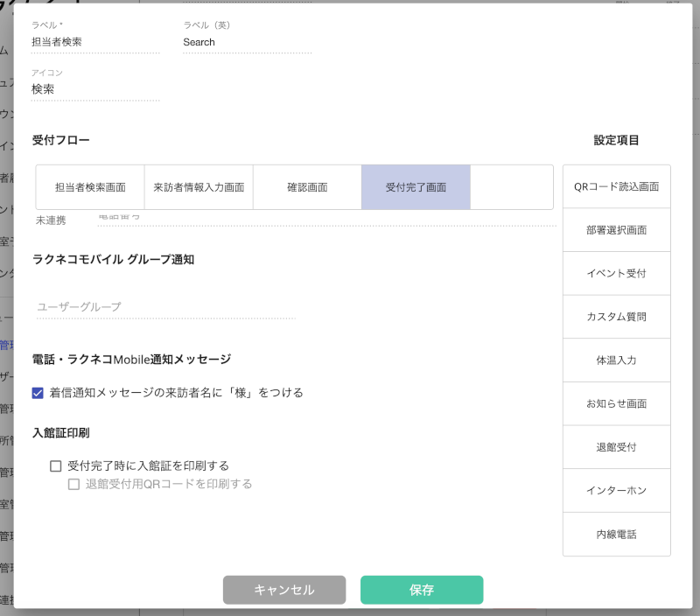The width and height of the screenshot is (700, 616).
Task: Select the highlighted 受付完了画面 flow step
Action: click(416, 187)
